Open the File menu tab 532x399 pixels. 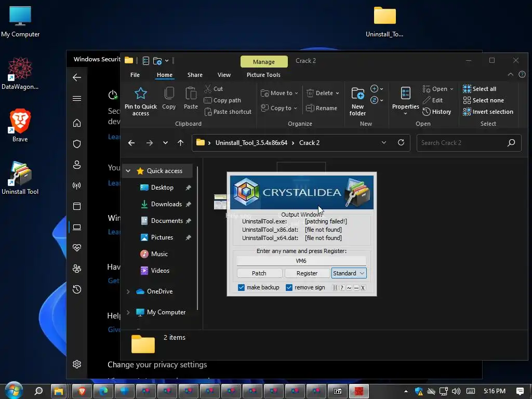[135, 75]
